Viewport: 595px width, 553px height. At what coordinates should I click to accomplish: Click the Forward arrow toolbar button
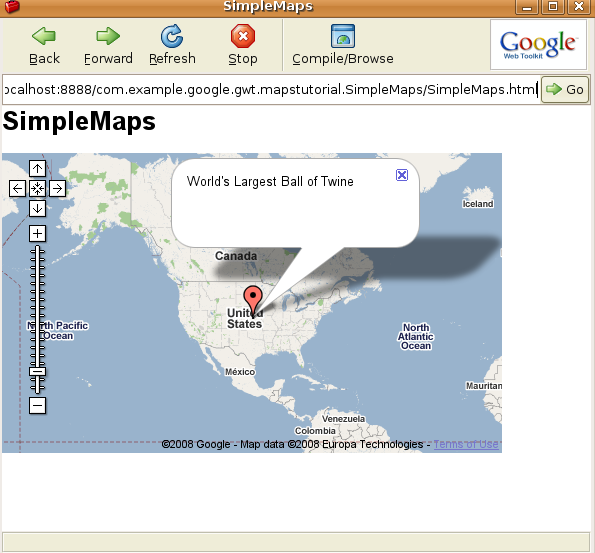[x=108, y=46]
